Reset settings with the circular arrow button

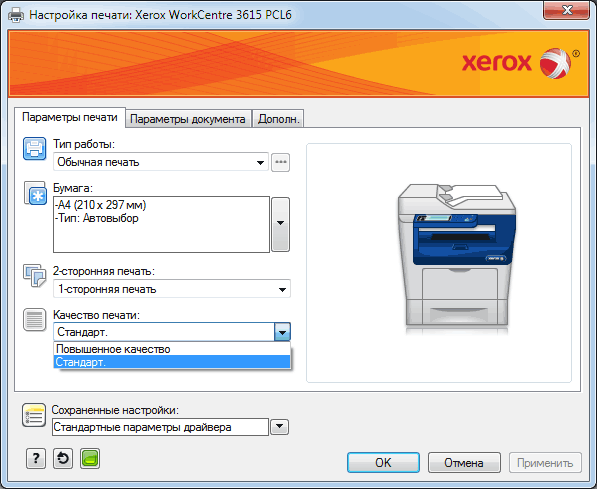pyautogui.click(x=63, y=459)
